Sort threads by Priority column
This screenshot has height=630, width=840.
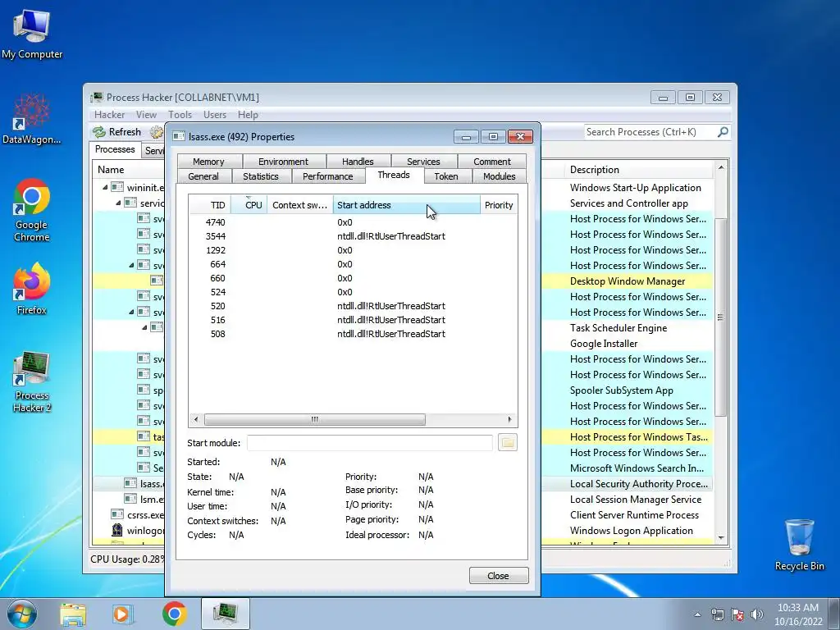tap(499, 205)
